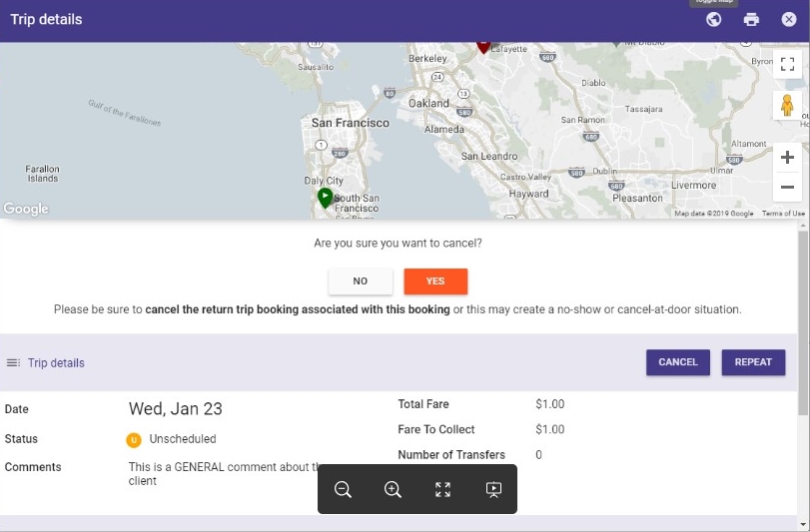Click the Farallon Islands label on map

tap(42, 174)
